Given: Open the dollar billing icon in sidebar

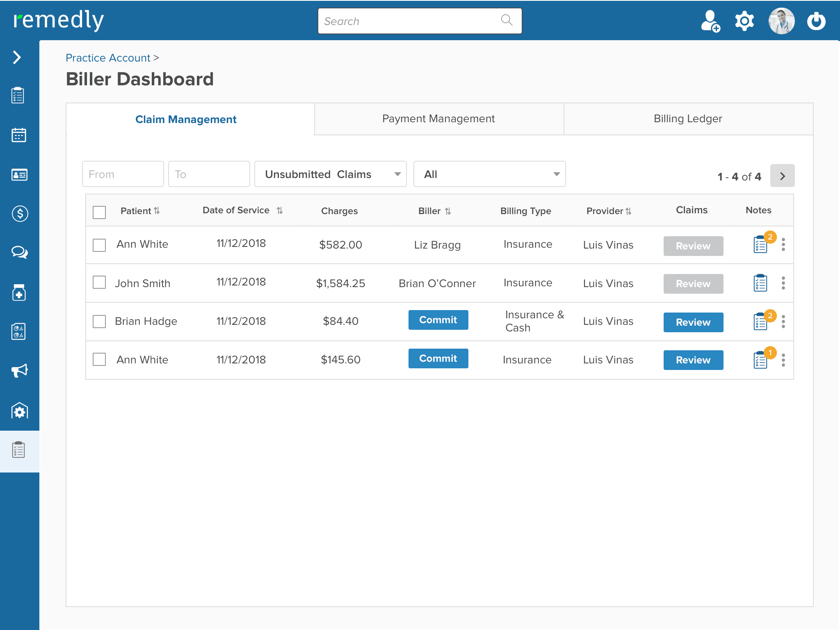Looking at the screenshot, I should (20, 214).
